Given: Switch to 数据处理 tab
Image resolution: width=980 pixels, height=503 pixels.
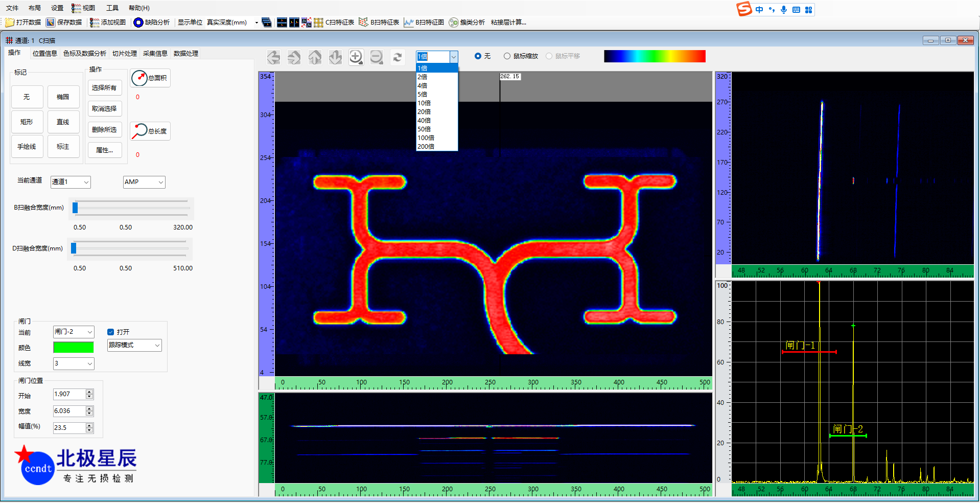Looking at the screenshot, I should click(x=186, y=54).
